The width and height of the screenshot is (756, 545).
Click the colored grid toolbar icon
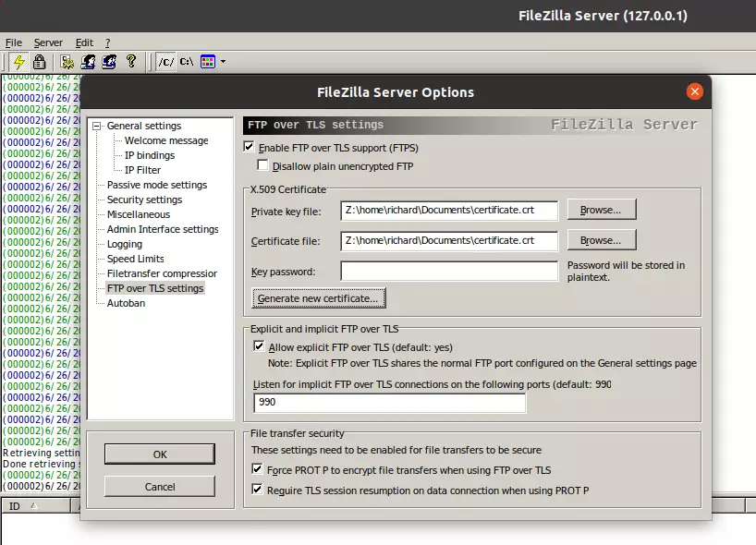[208, 62]
